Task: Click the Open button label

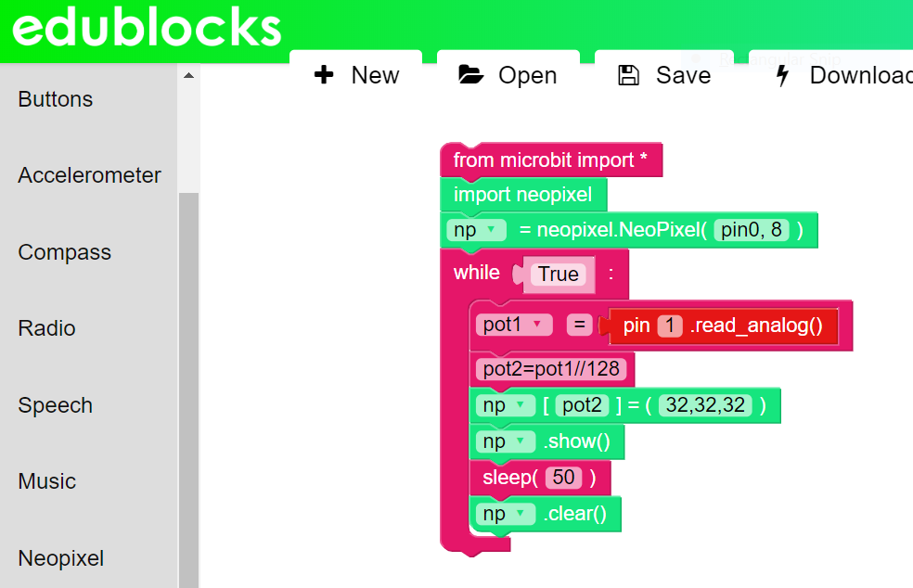Action: tap(528, 76)
